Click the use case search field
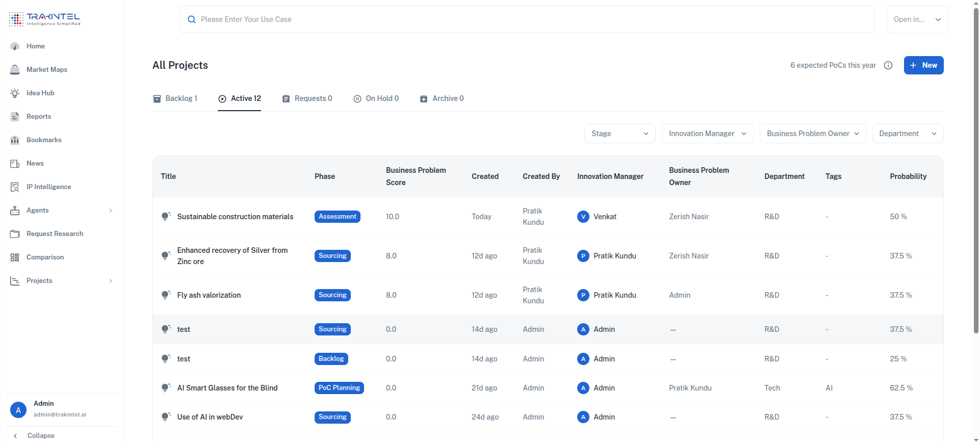 [x=527, y=19]
